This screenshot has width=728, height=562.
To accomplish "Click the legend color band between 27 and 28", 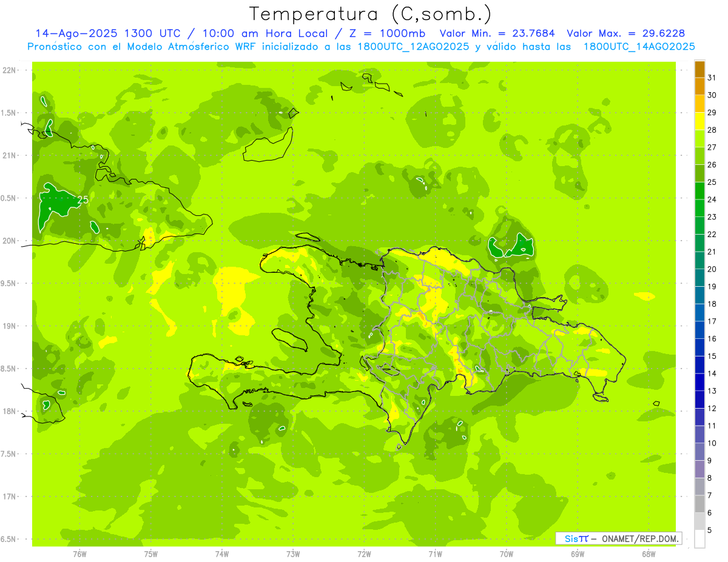I will click(699, 139).
